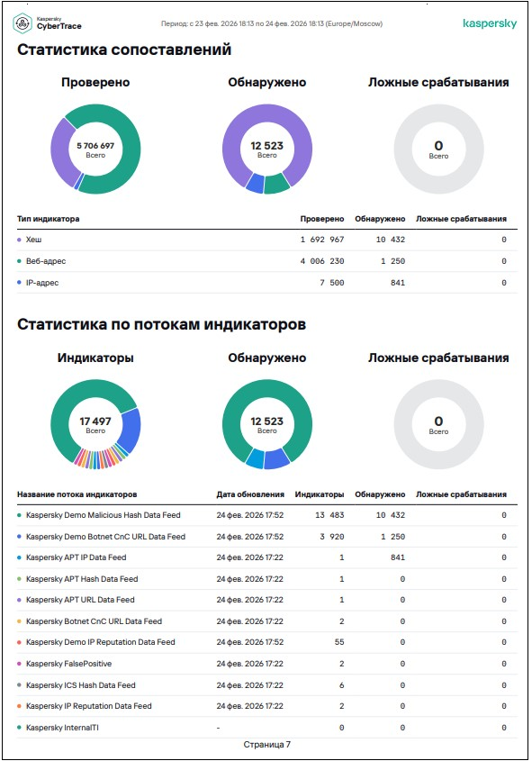Screen dimensions: 532x761
Task: Click the detected value 841 in APT IP feed row
Action: 398,557
